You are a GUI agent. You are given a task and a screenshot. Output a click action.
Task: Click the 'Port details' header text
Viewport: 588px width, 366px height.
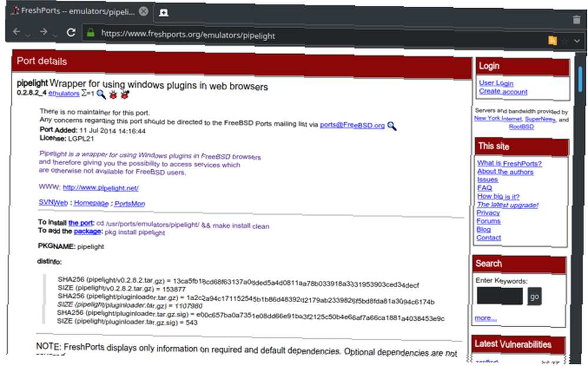[x=42, y=61]
